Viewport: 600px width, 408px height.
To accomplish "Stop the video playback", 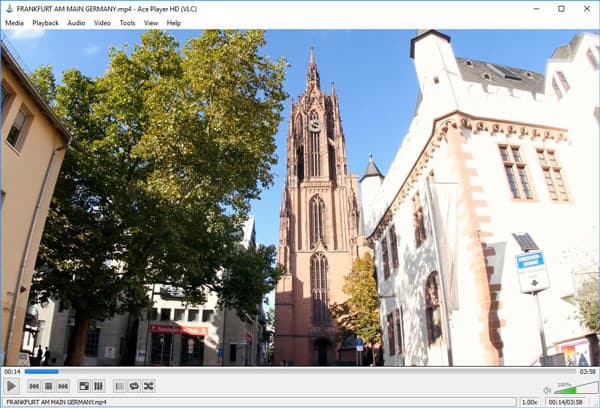I will (48, 385).
